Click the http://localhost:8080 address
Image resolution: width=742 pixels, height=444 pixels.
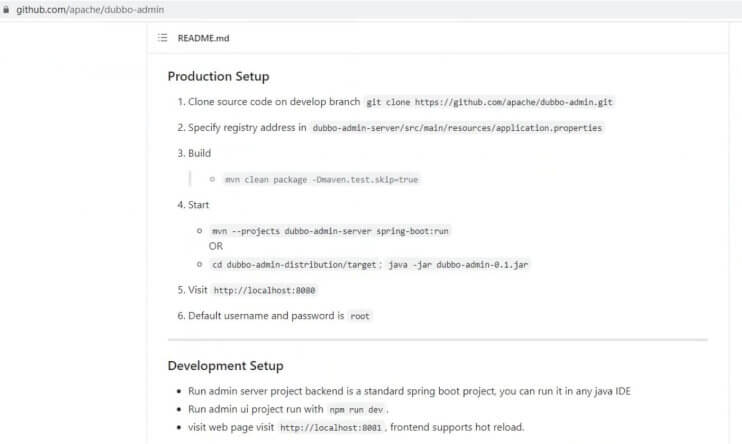(x=264, y=290)
